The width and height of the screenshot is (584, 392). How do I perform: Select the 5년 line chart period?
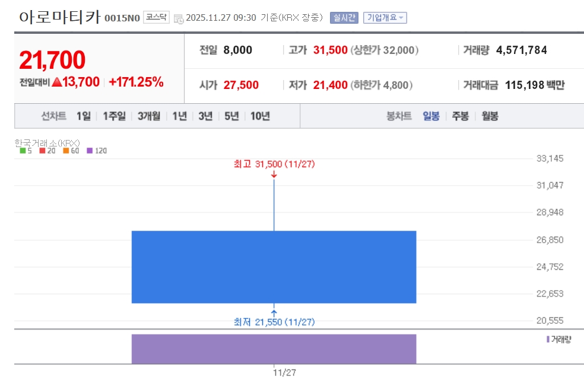click(231, 116)
